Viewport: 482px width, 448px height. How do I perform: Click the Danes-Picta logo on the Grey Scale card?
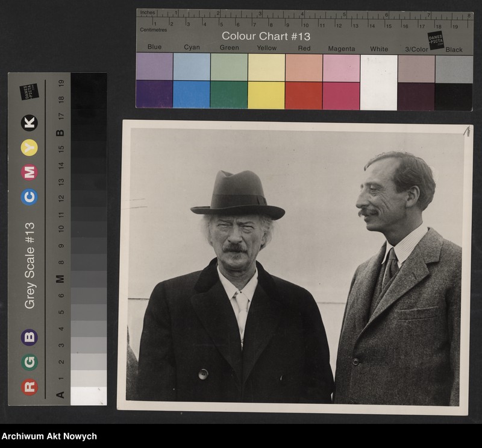29,92
